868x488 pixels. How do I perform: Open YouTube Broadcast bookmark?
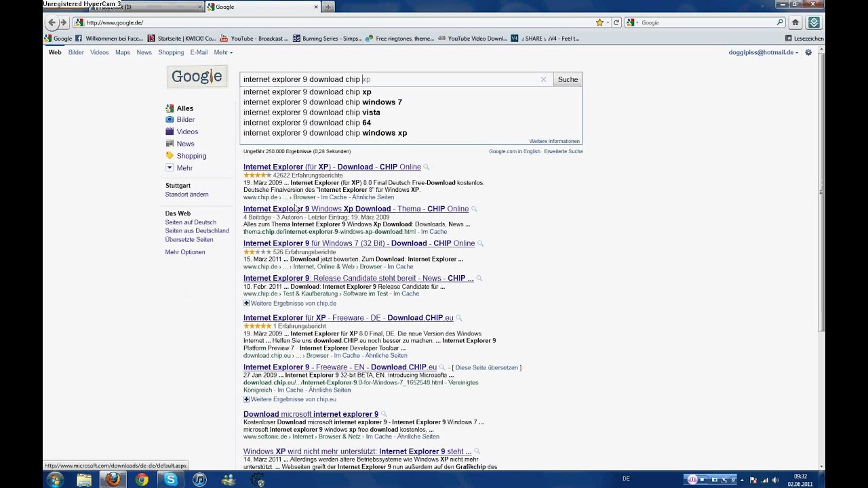point(255,39)
